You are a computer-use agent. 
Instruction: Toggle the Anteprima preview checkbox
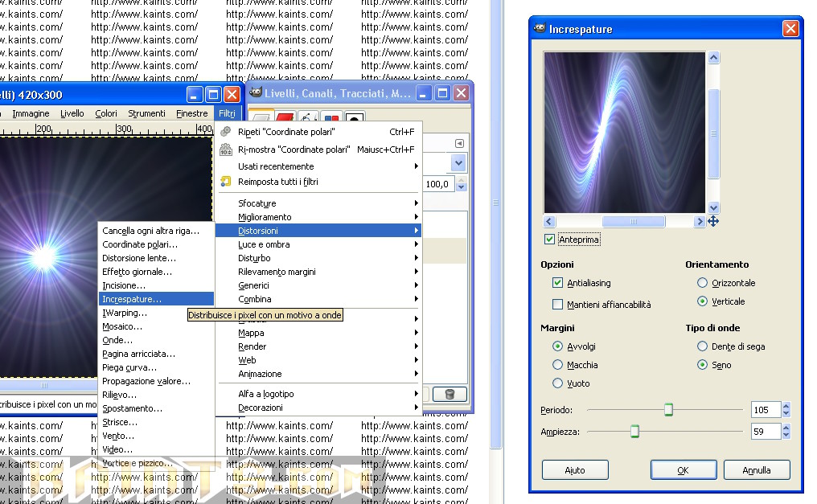pos(549,239)
